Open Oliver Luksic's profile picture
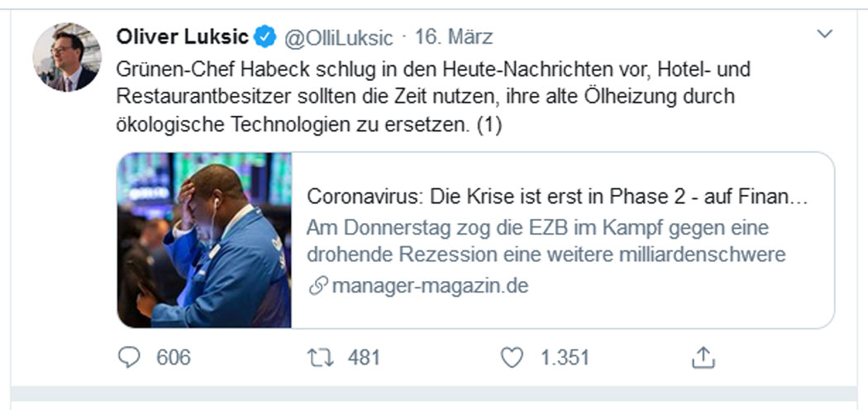Viewport: 868px width, 410px height. [x=67, y=57]
